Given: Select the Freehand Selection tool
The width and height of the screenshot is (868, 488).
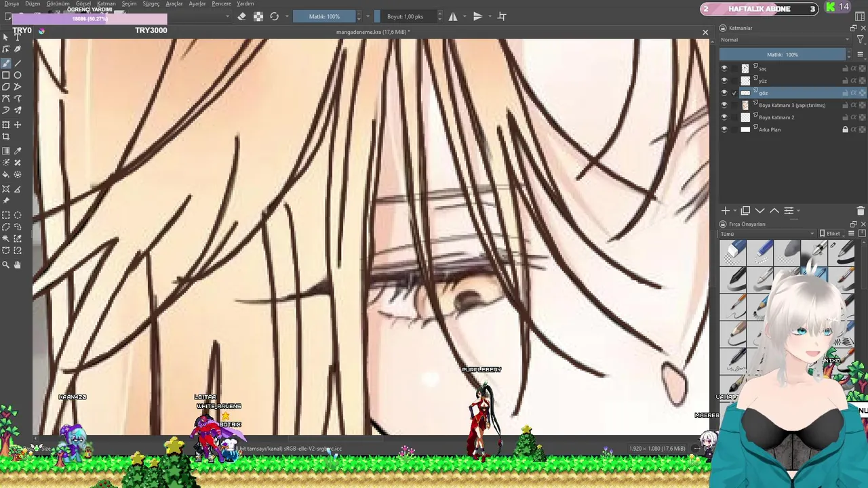Looking at the screenshot, I should 18,227.
